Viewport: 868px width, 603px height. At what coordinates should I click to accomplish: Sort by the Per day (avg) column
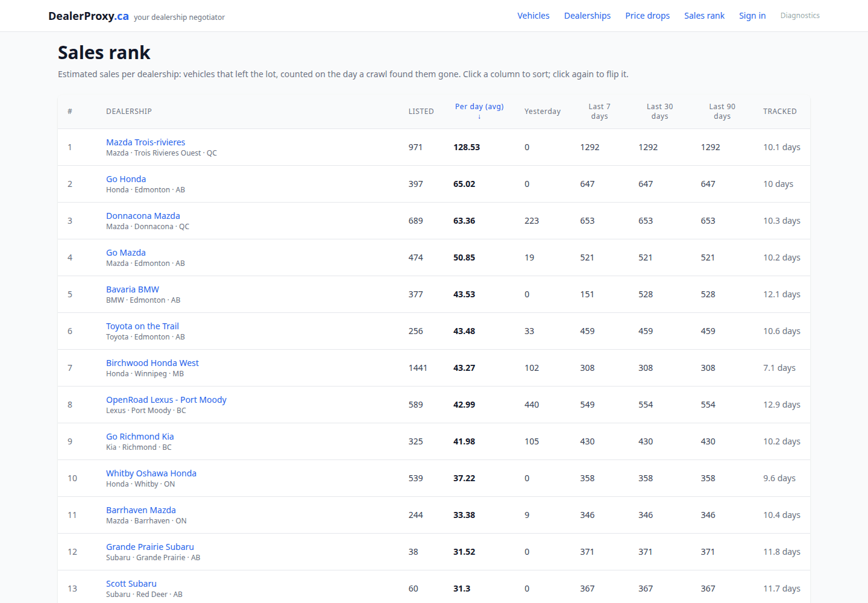479,111
